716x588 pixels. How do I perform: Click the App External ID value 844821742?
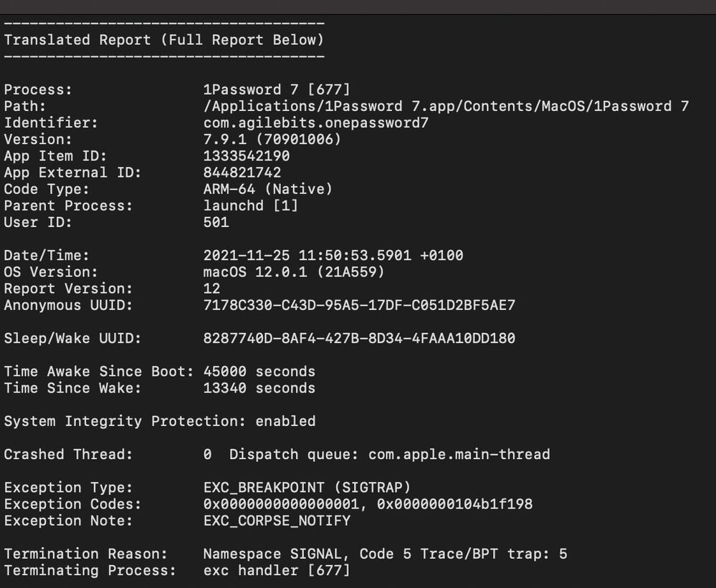click(242, 173)
